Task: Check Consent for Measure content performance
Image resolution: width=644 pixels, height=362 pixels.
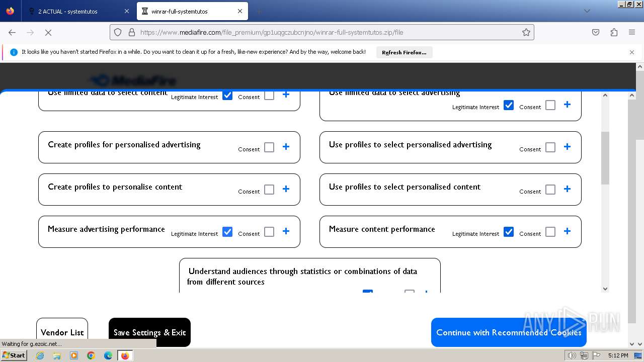Action: pos(550,232)
